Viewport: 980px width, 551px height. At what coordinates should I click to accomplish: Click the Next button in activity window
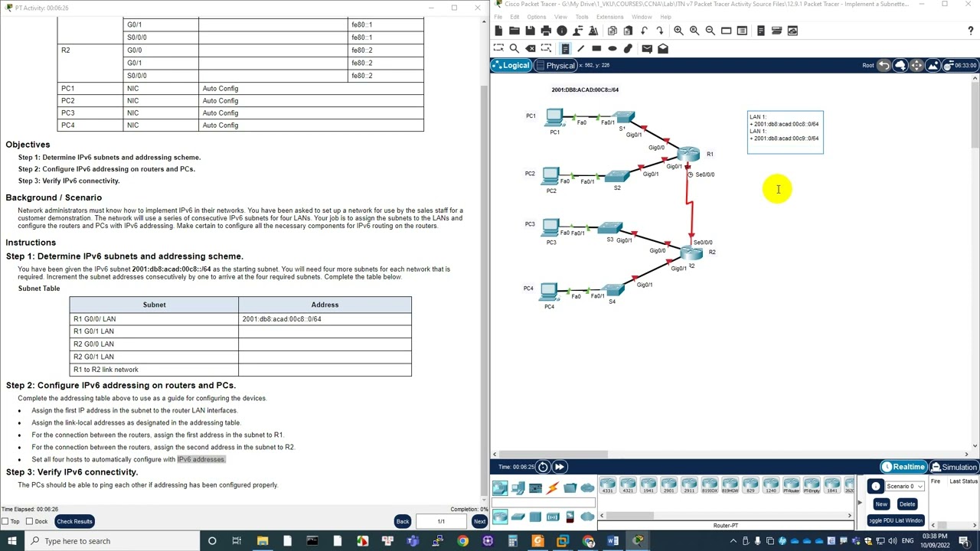(479, 521)
